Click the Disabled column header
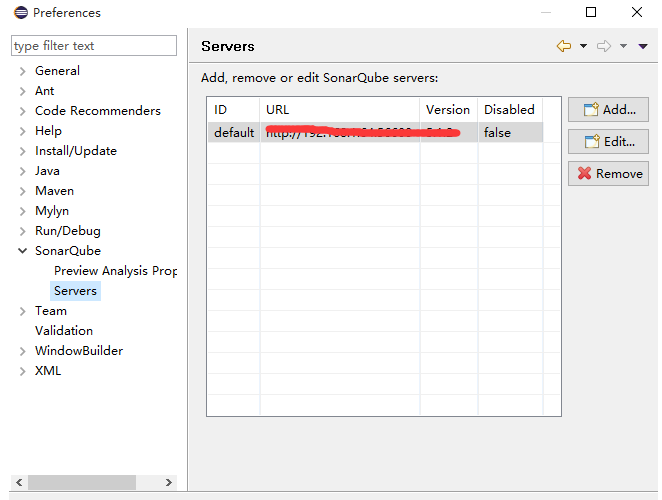 [x=510, y=110]
